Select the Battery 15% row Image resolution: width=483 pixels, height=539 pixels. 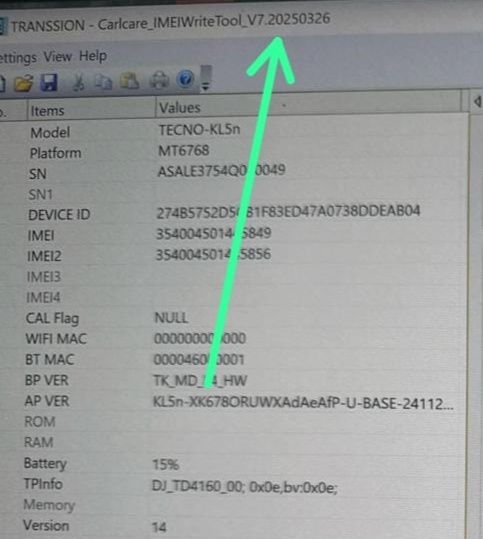point(234,464)
